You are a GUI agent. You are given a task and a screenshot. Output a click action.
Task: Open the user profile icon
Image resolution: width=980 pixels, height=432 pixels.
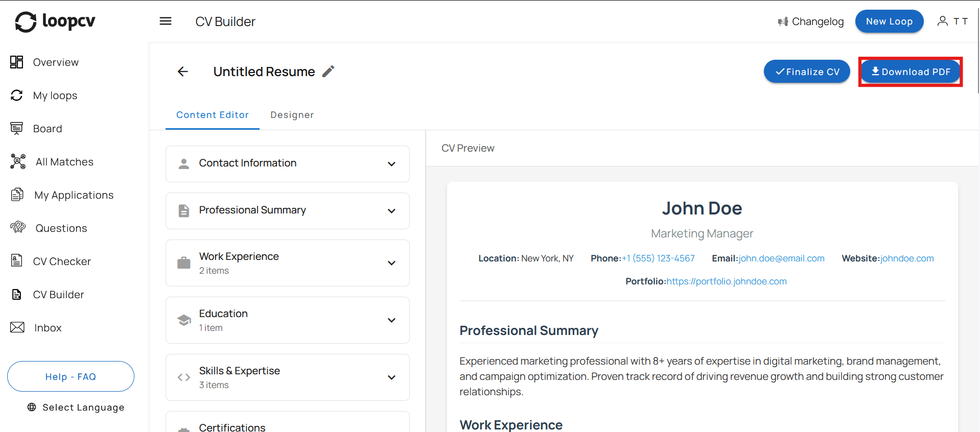pyautogui.click(x=943, y=21)
